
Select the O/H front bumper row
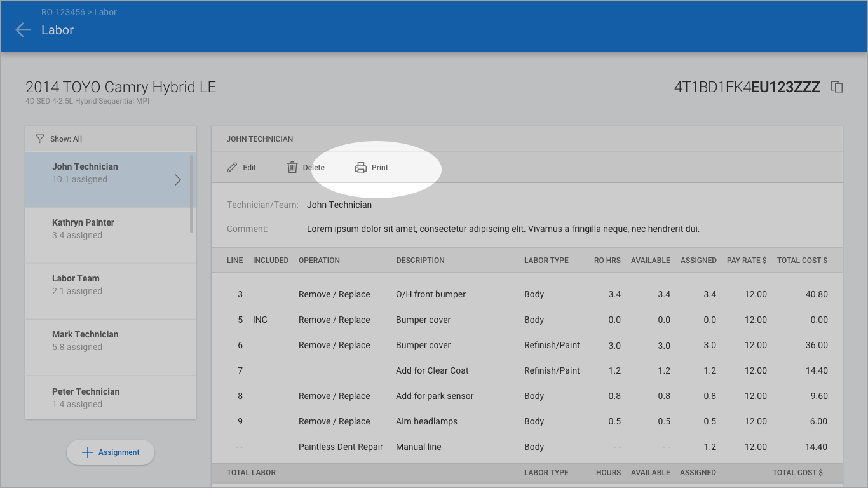click(431, 295)
